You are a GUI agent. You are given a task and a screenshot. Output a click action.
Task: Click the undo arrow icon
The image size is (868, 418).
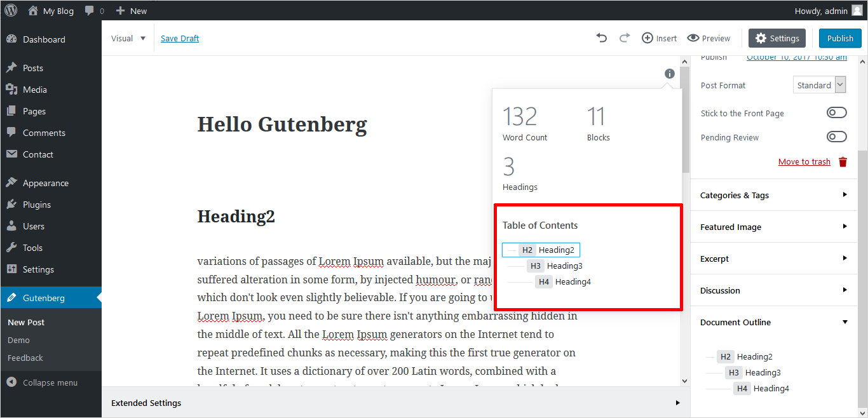click(602, 38)
